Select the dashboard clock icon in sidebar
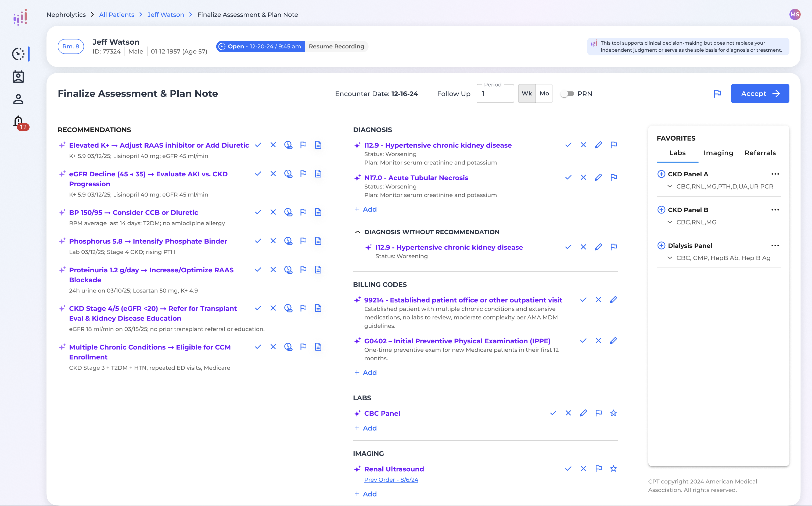The image size is (812, 506). coord(19,54)
